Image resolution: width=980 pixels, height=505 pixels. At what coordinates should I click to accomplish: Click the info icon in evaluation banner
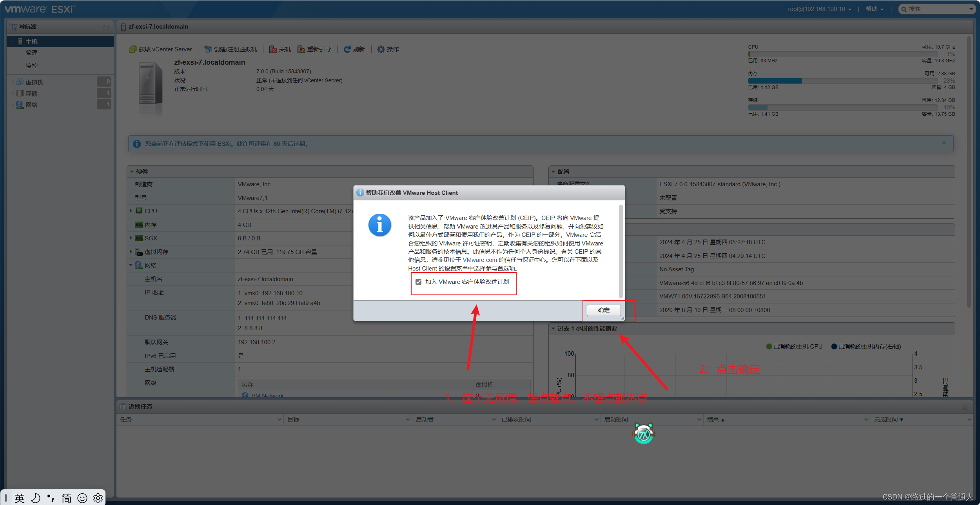point(137,144)
